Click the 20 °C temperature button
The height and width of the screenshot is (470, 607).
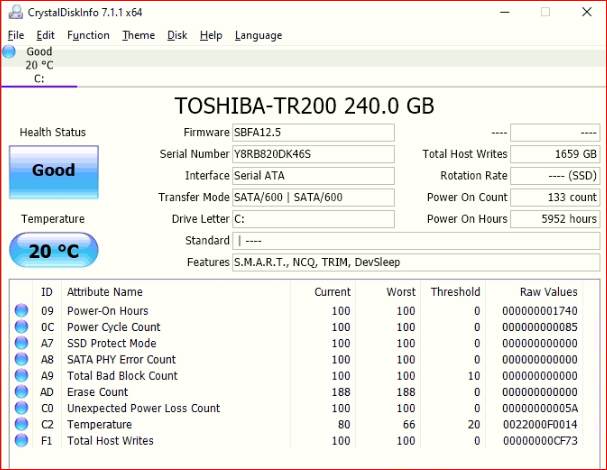tap(54, 251)
